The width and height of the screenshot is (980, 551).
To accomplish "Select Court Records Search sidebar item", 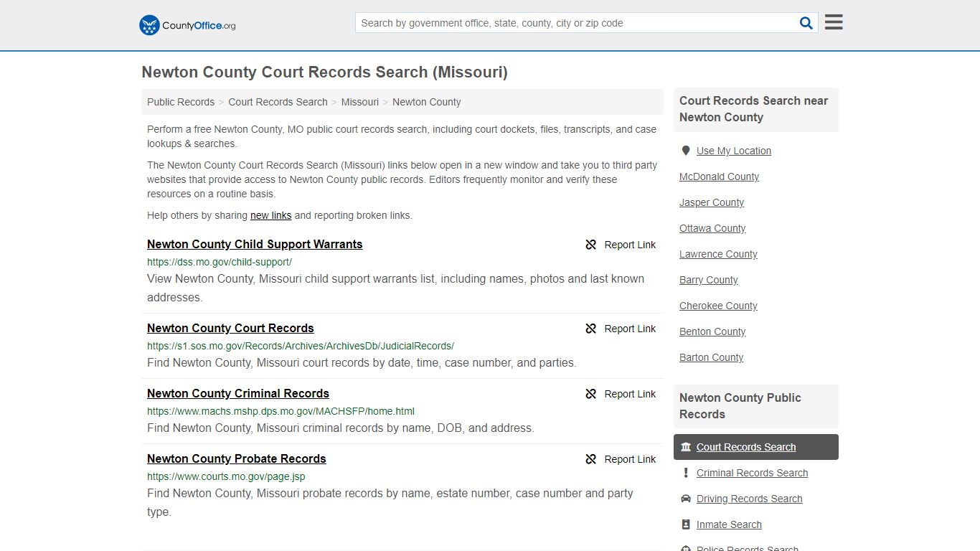I will tap(755, 447).
